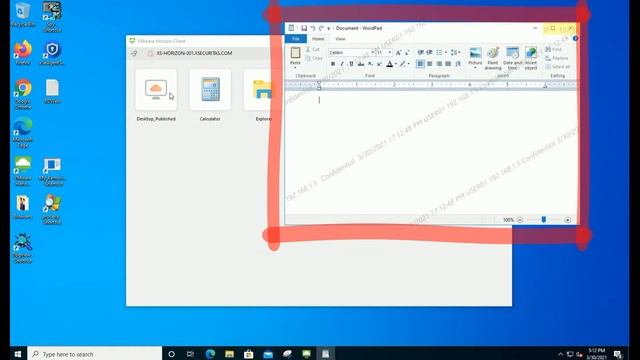Select Align text right
This screenshot has height=360, width=640.
[439, 64]
